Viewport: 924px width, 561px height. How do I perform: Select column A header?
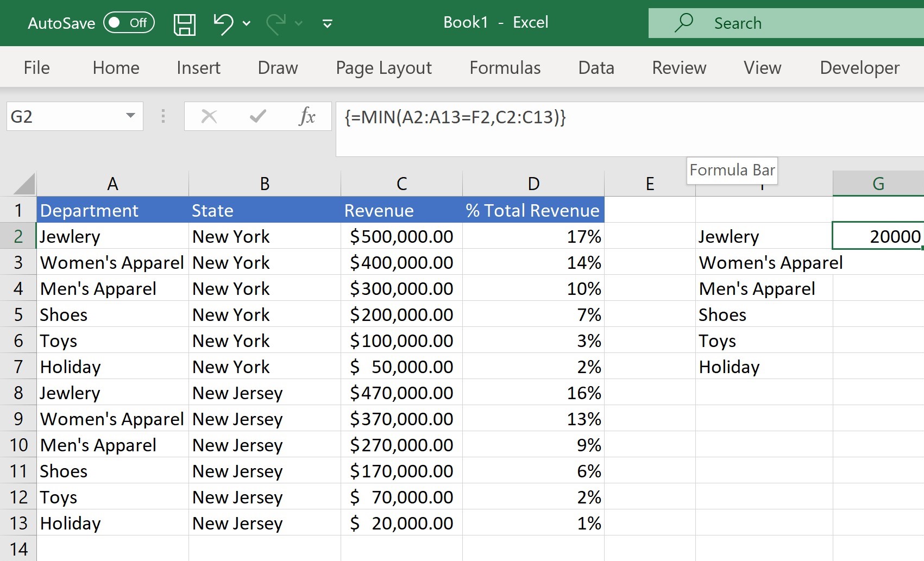[x=112, y=184]
